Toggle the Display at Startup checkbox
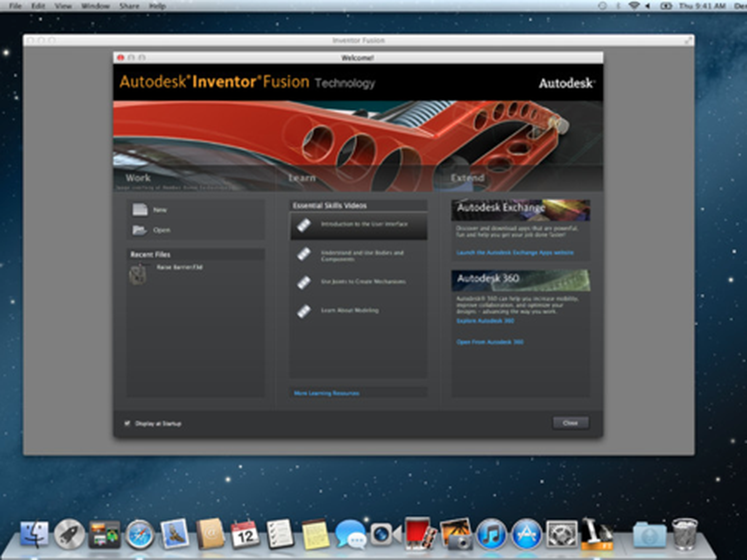 [x=127, y=423]
